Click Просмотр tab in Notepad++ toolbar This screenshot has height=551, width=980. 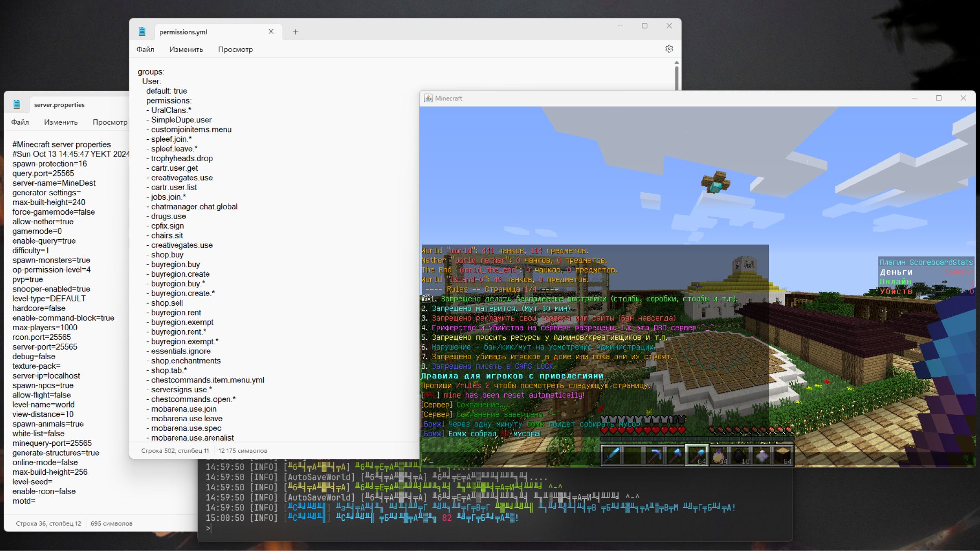[x=235, y=49]
